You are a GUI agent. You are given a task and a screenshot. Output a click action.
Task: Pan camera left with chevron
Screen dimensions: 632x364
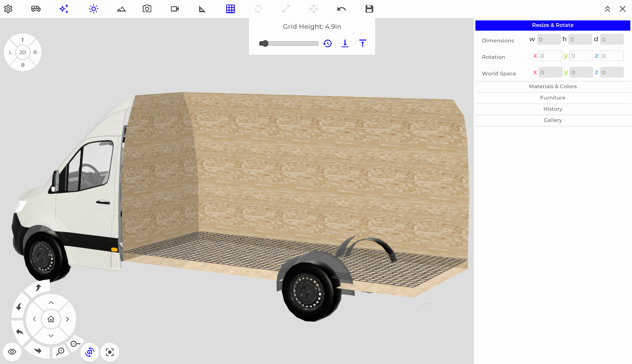click(35, 319)
